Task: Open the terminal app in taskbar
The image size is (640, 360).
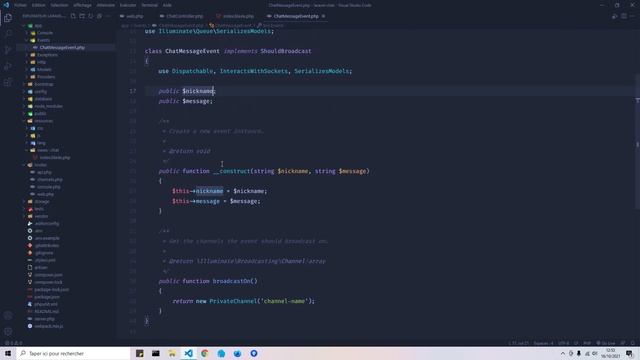Action: tap(156, 353)
